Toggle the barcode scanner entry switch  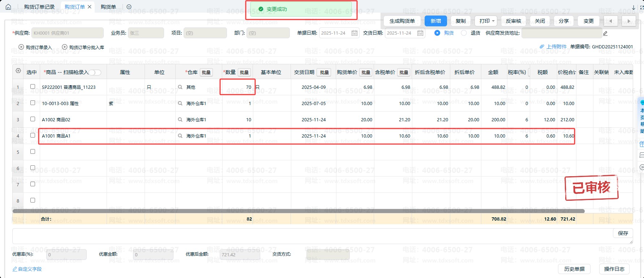(x=95, y=73)
